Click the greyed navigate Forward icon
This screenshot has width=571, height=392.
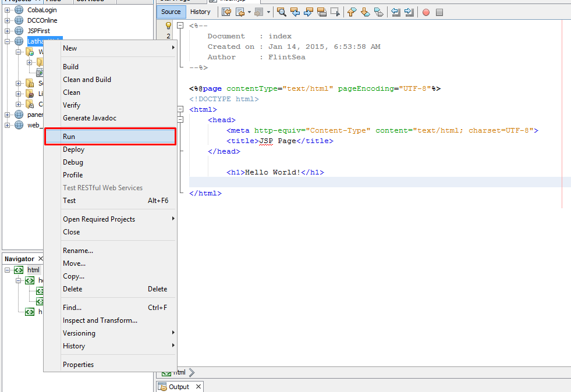(258, 12)
